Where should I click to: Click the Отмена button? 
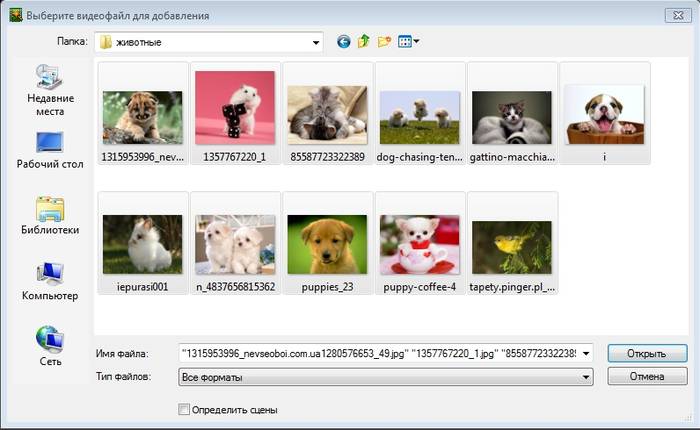tap(646, 377)
